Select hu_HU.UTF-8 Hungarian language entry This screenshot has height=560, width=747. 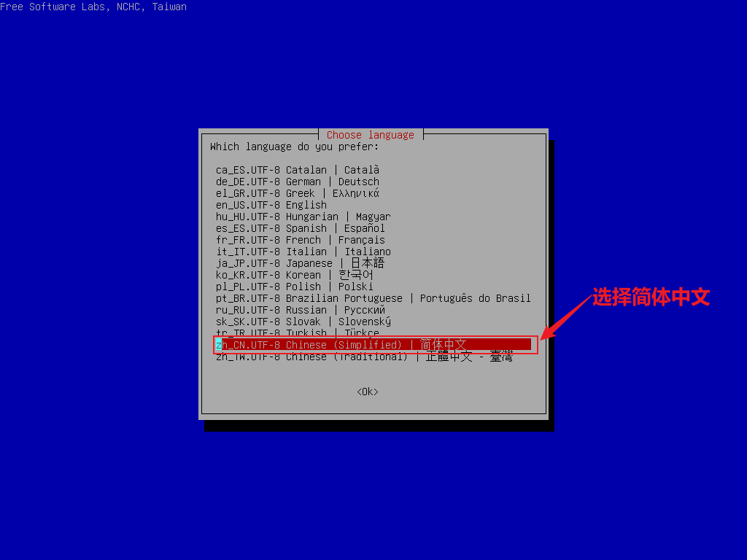pyautogui.click(x=303, y=217)
